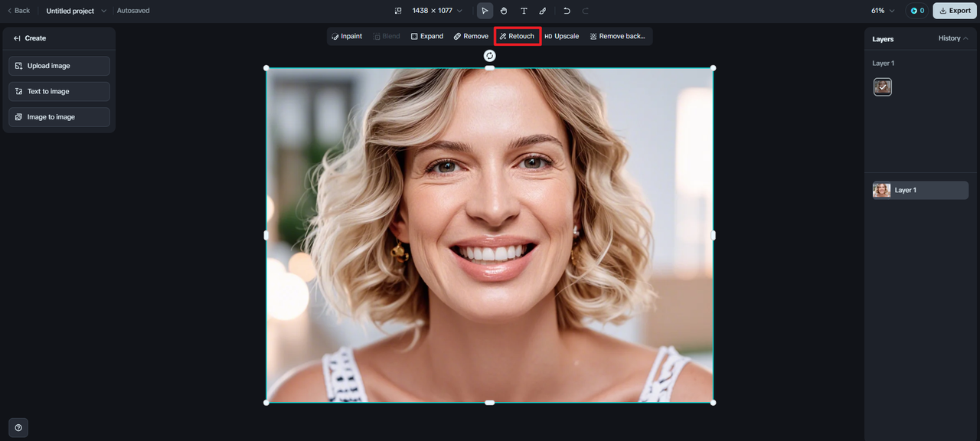The height and width of the screenshot is (441, 980).
Task: Select the pointer selection tool
Action: point(485,11)
